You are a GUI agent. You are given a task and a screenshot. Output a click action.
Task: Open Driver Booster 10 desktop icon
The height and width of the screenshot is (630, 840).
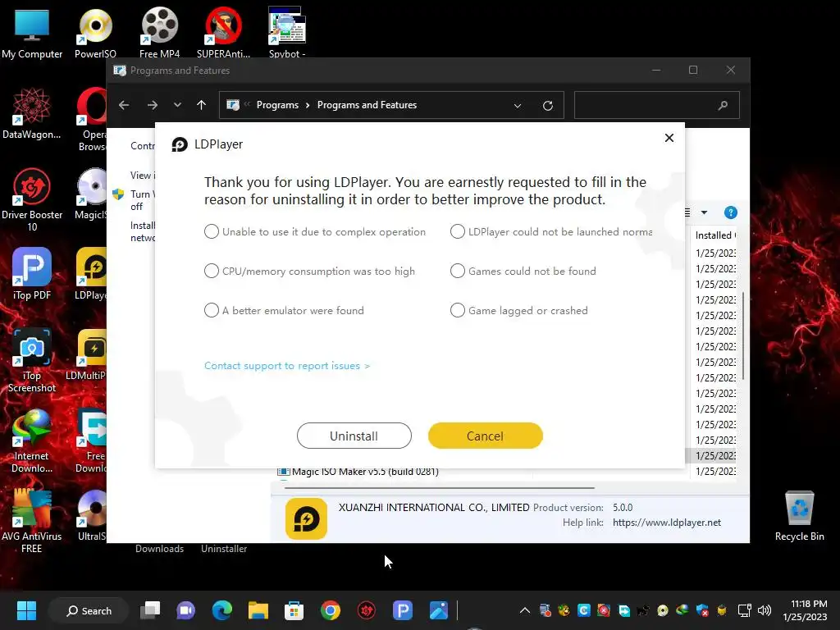[x=32, y=200]
